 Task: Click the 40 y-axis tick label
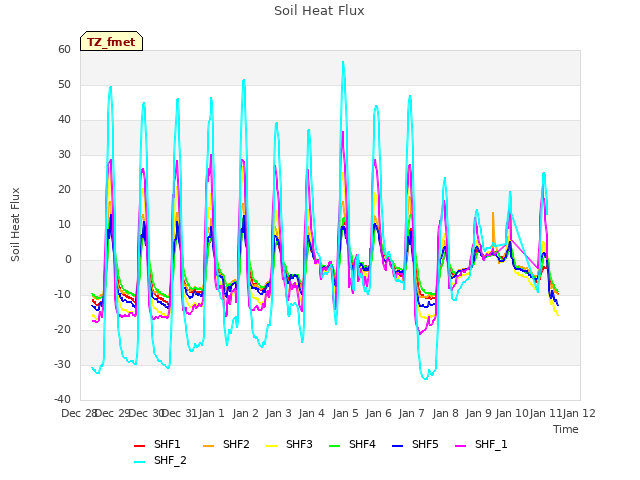coord(64,120)
